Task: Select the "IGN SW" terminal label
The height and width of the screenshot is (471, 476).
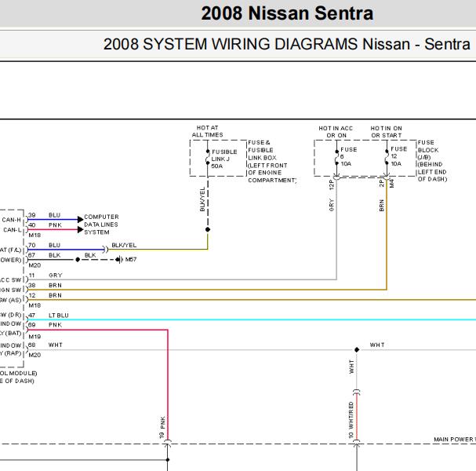Action: click(11, 290)
